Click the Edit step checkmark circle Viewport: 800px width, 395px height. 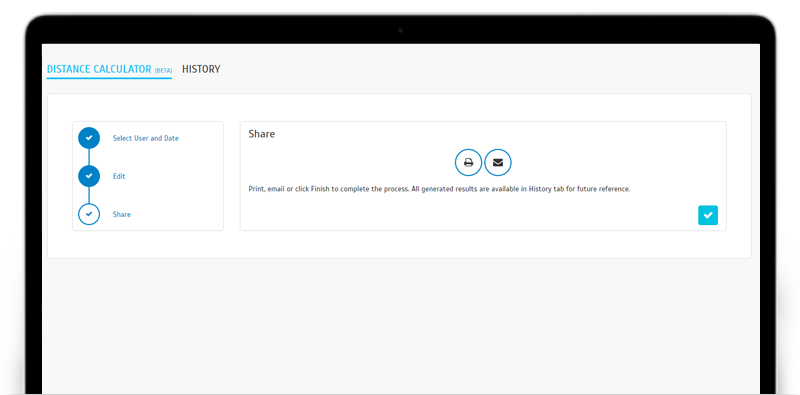click(89, 176)
